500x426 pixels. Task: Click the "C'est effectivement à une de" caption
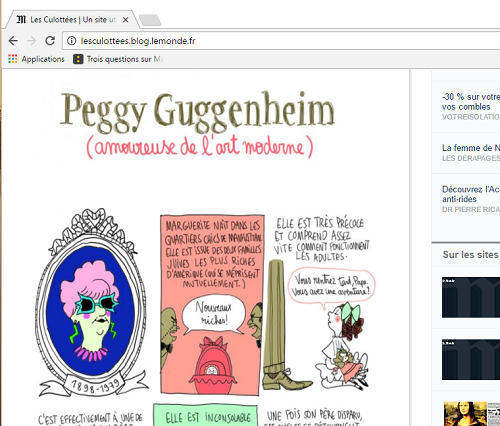(90, 419)
